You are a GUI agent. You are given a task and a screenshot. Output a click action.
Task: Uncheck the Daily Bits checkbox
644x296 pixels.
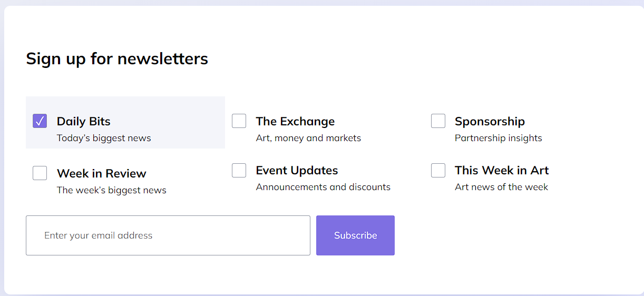point(40,121)
